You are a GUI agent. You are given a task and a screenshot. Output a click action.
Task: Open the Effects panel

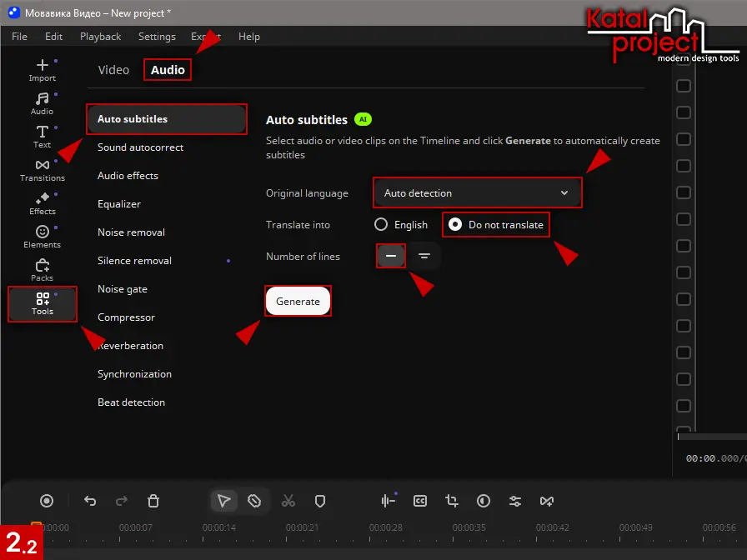tap(43, 203)
